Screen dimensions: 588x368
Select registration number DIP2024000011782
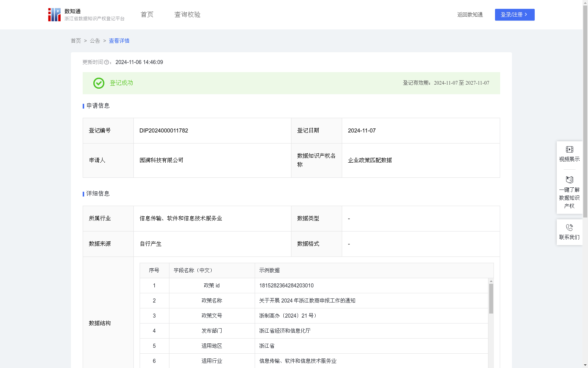164,131
